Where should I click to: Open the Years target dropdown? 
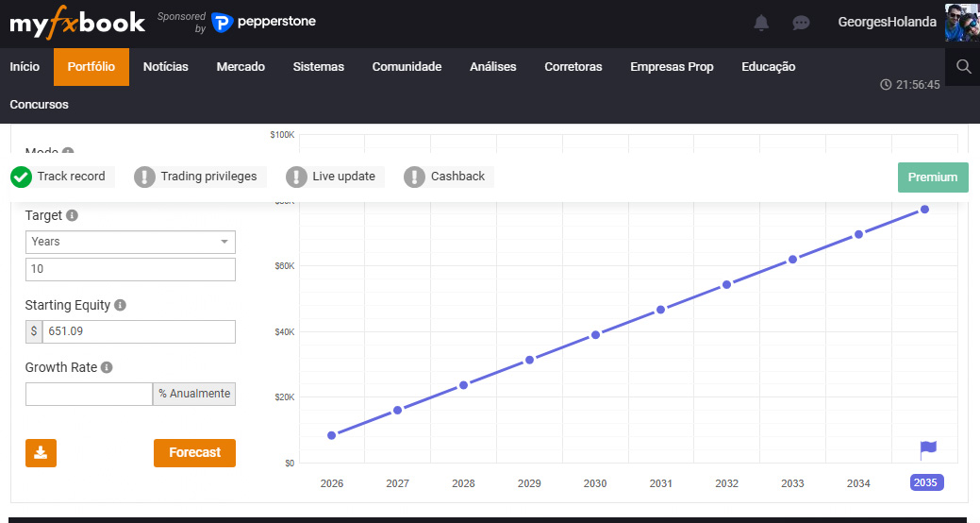[130, 242]
